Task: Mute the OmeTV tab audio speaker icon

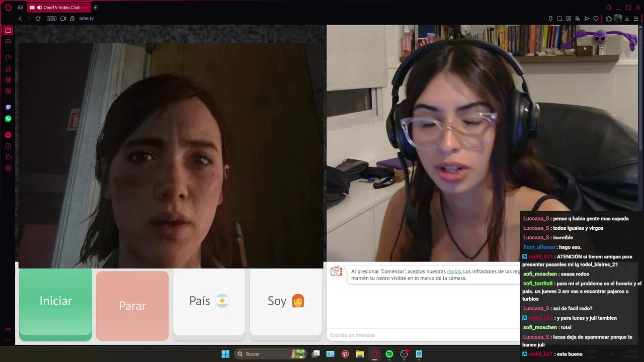Action: click(39, 8)
